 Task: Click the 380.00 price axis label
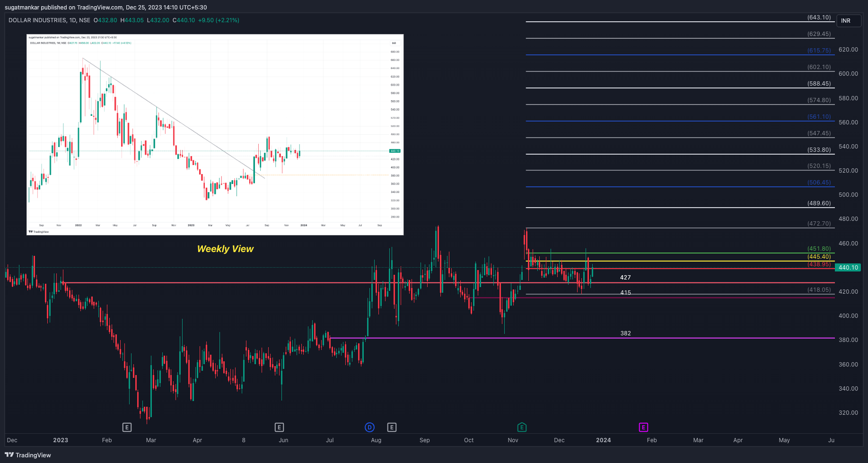[x=848, y=340]
